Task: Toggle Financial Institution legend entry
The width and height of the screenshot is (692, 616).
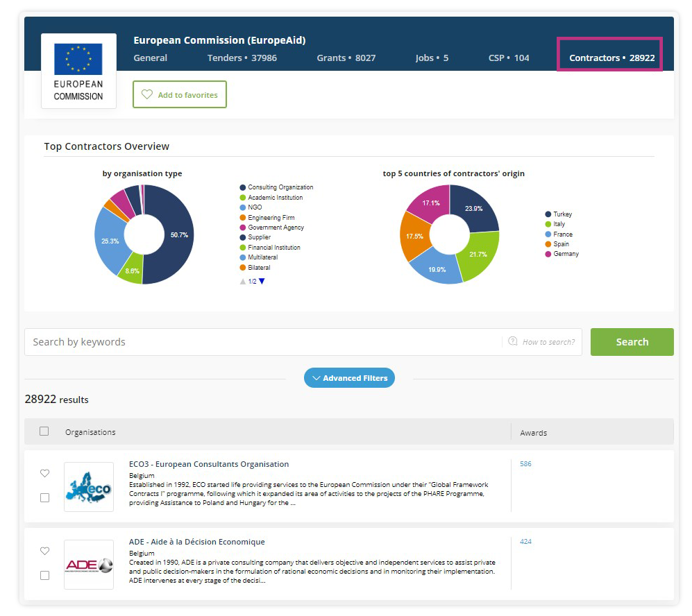Action: 270,248
